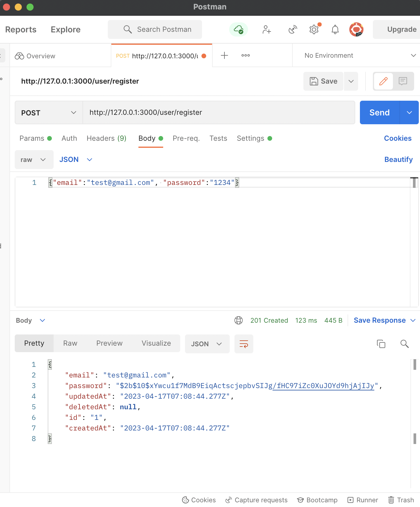This screenshot has width=420, height=507.
Task: Expand the Save Response dropdown
Action: 413,320
